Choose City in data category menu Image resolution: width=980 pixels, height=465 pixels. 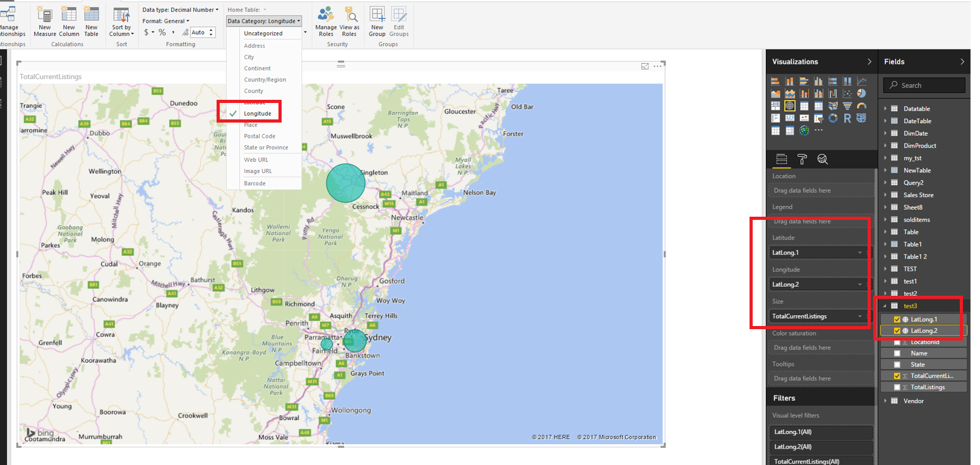(249, 57)
